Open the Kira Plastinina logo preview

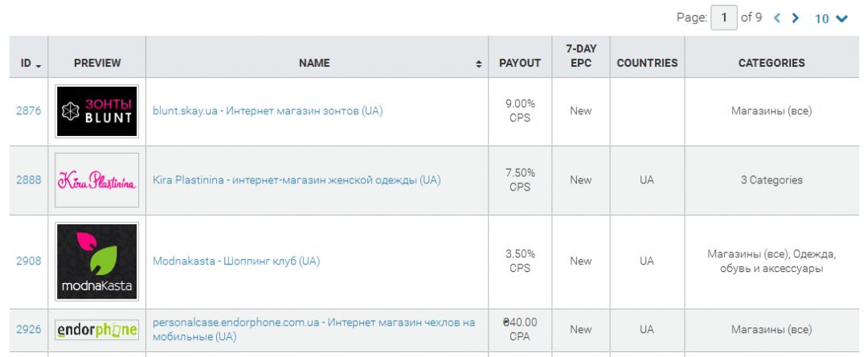[97, 180]
